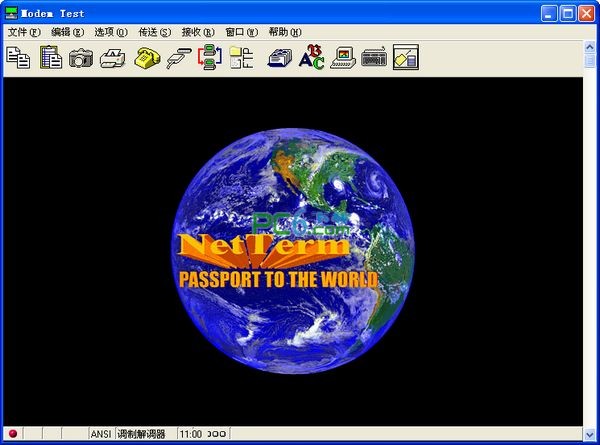Open the 帮助(H) menu

(x=285, y=32)
